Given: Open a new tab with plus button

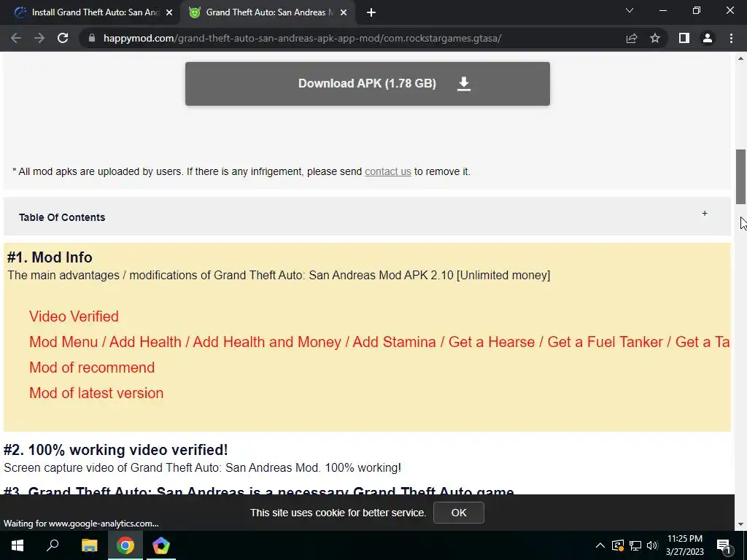Looking at the screenshot, I should pyautogui.click(x=371, y=13).
